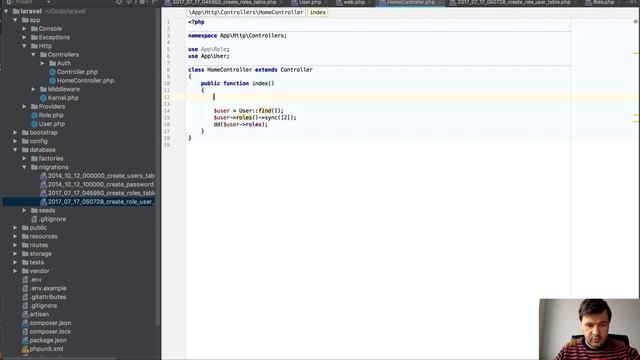This screenshot has width=640, height=360.
Task: Expand the Middleware folder arrow
Action: click(x=33, y=89)
